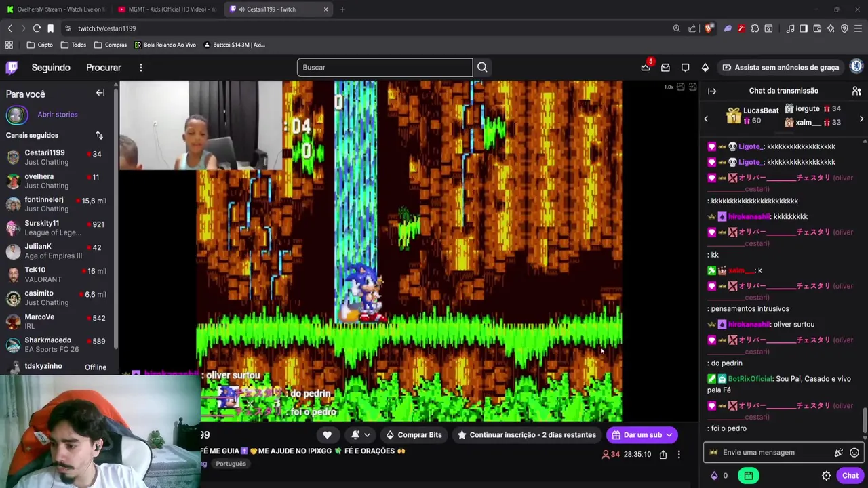
Task: Click the browser address bar URL
Action: [106, 28]
